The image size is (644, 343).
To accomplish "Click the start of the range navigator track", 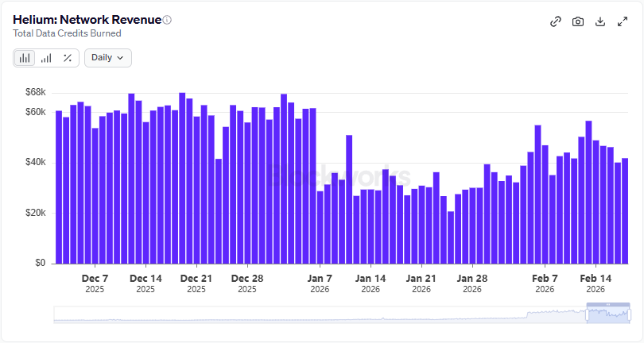I will point(57,314).
